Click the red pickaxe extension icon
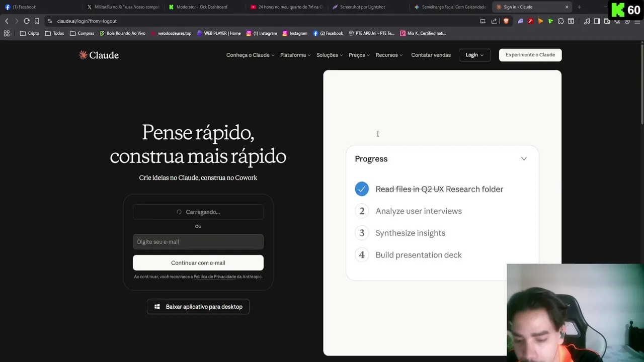Image resolution: width=644 pixels, height=362 pixels. coord(530,21)
